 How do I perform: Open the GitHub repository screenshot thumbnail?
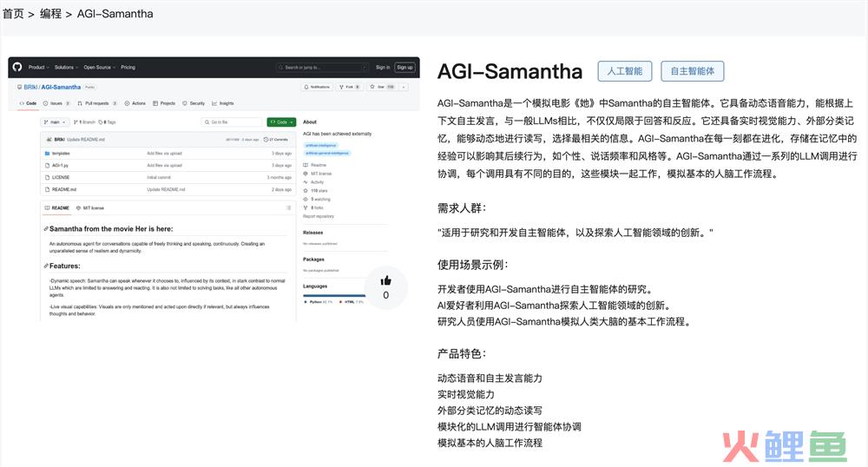coord(214,189)
